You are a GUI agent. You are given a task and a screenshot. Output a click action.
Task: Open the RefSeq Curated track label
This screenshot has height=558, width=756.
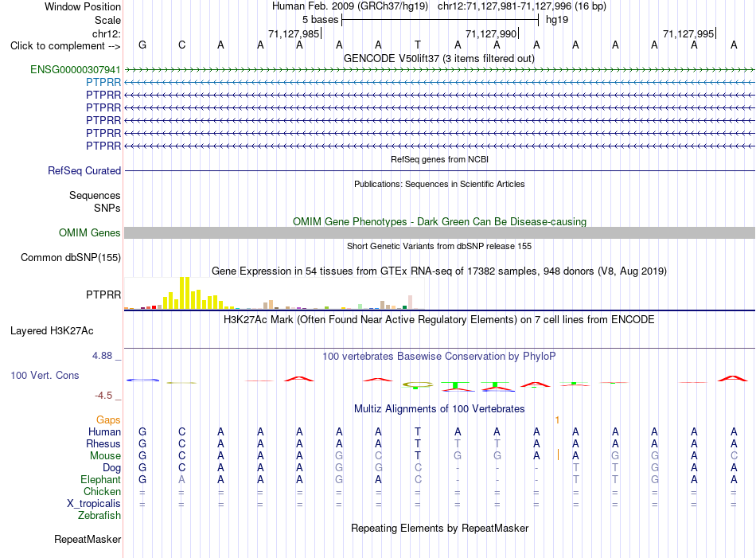[x=84, y=170]
